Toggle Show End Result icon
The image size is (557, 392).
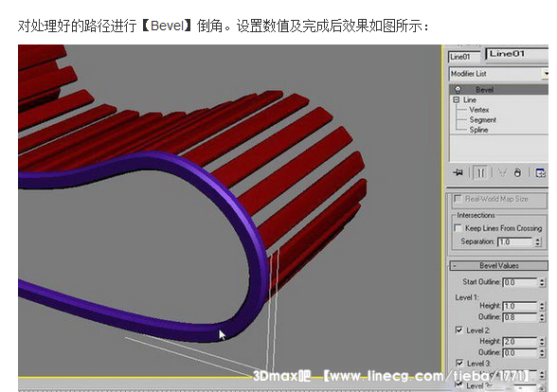(x=480, y=173)
